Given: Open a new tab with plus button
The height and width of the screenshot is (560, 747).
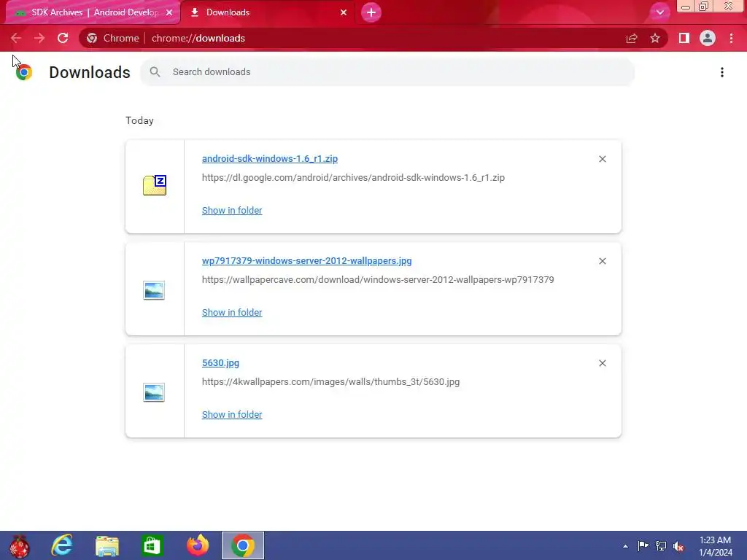Looking at the screenshot, I should [371, 12].
